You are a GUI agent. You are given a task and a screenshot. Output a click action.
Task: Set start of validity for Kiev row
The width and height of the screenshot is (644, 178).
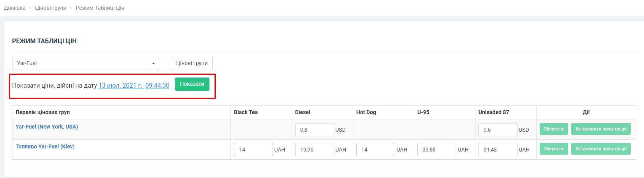tap(600, 149)
